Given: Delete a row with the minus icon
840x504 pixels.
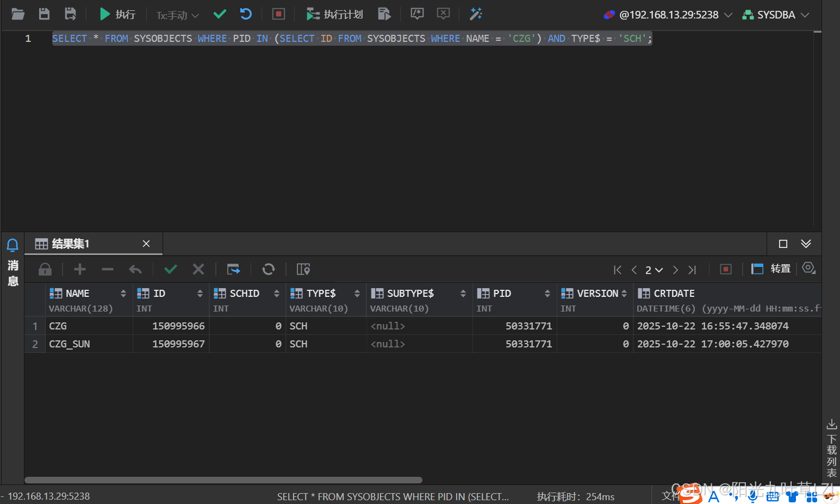Looking at the screenshot, I should click(108, 269).
